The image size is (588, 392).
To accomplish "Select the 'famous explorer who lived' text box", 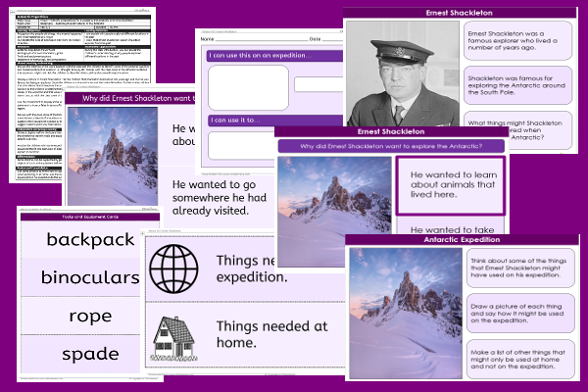I will pos(517,40).
